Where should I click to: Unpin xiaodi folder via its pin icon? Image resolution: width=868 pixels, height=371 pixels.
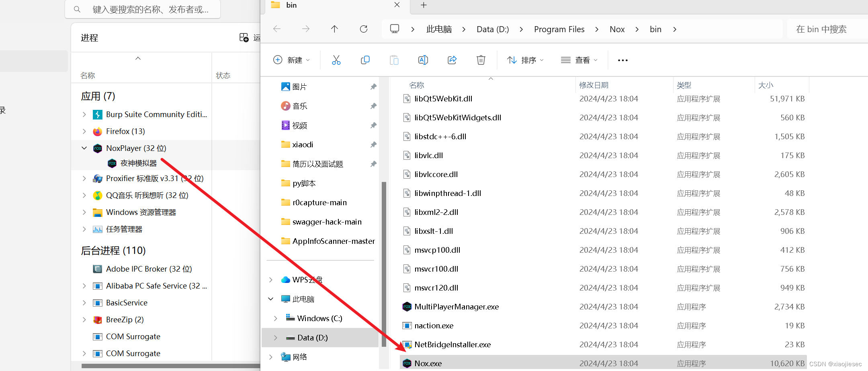[x=373, y=144]
